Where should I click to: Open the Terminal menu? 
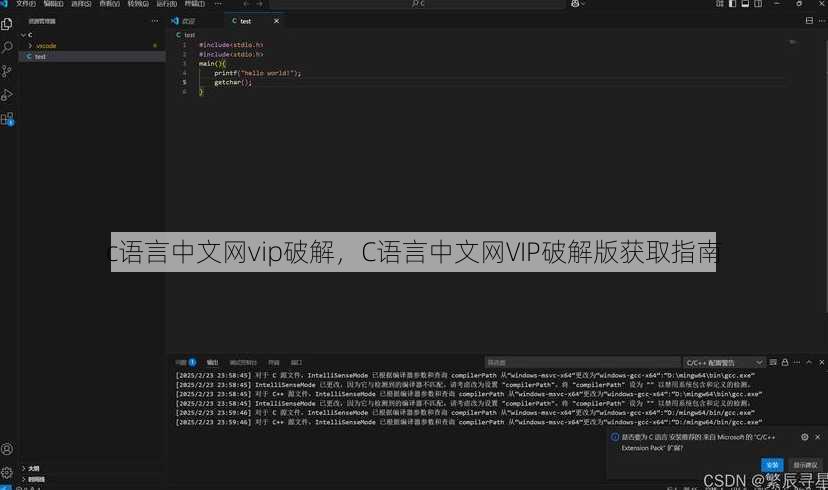(194, 4)
